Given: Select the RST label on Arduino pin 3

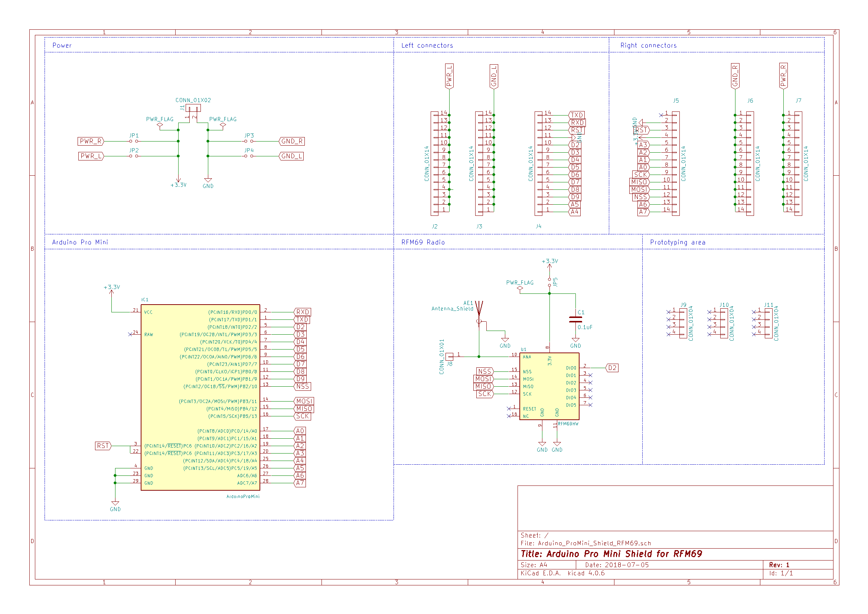Looking at the screenshot, I should (x=103, y=446).
